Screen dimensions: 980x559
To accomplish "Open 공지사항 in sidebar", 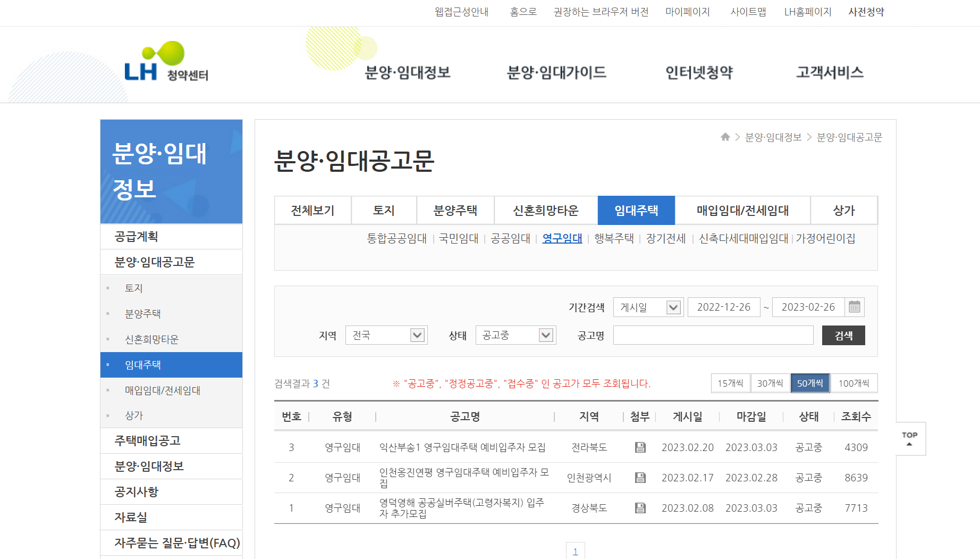I will tap(171, 492).
